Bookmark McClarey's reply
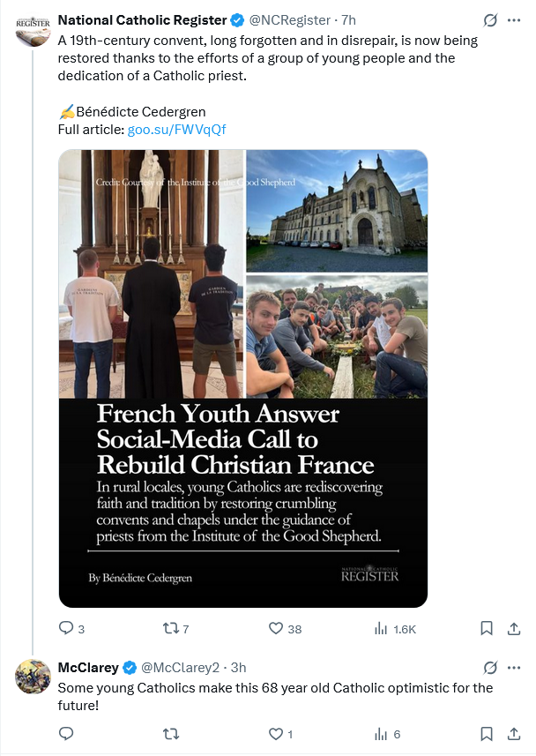The height and width of the screenshot is (756, 536). (486, 733)
